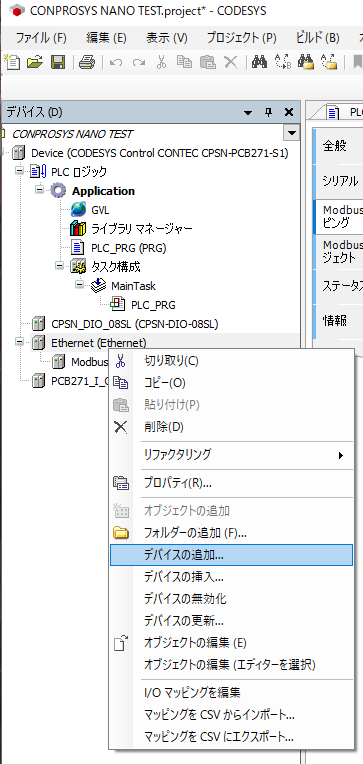Click the Replace toolbar icon
This screenshot has height=764, width=363.
coord(282,62)
